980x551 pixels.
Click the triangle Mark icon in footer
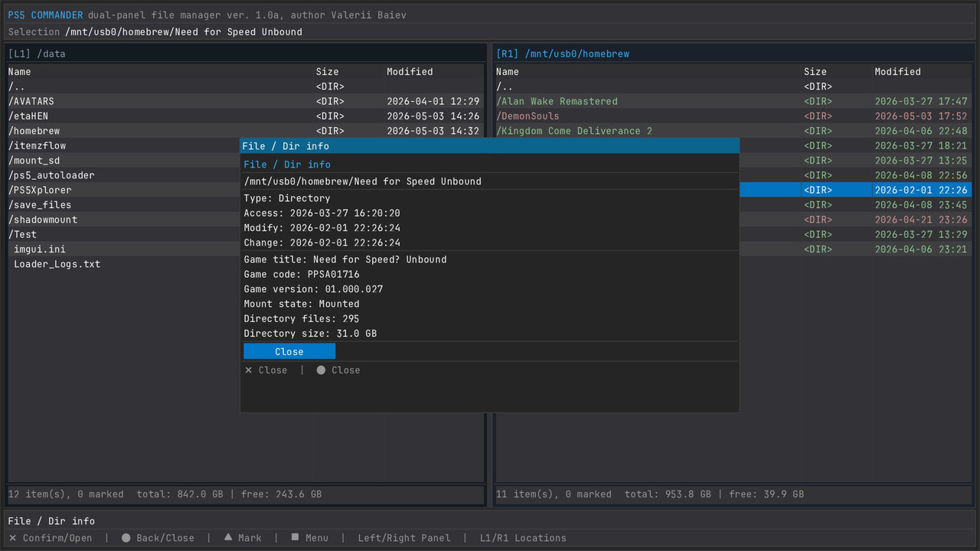click(x=228, y=538)
